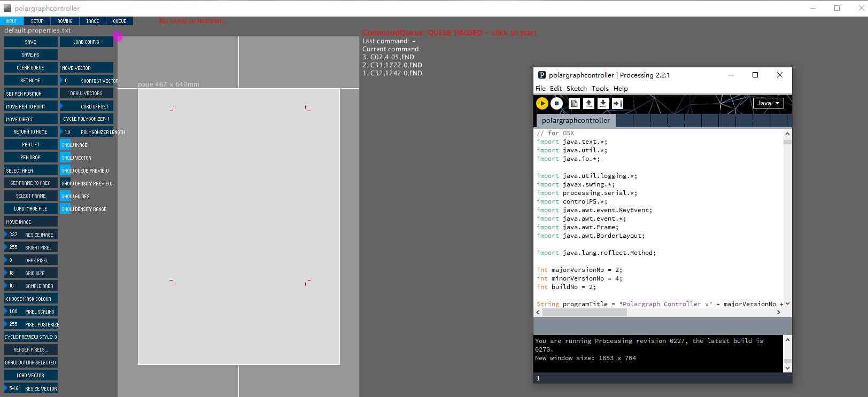Save sketch using the down-arrow icon

[x=603, y=104]
